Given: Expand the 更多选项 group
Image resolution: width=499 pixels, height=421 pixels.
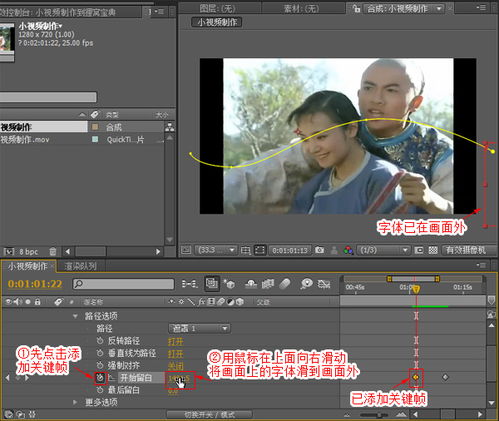Looking at the screenshot, I should 75,402.
